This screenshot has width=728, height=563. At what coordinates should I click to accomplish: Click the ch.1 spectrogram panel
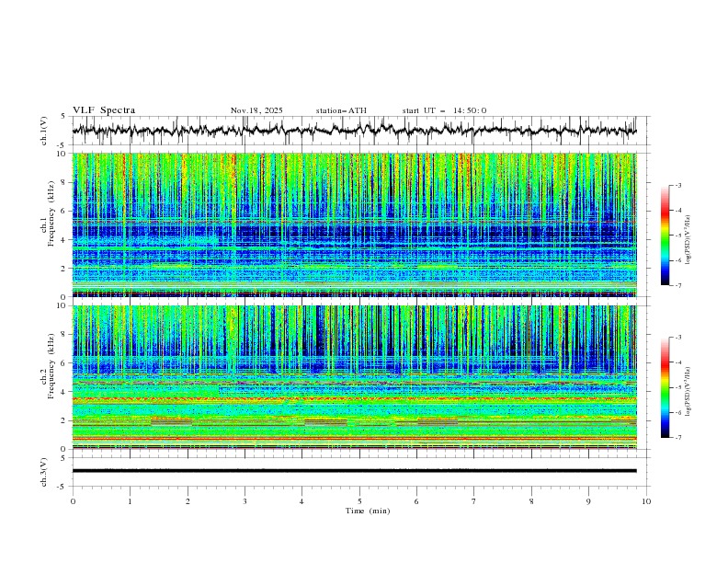[x=354, y=224]
